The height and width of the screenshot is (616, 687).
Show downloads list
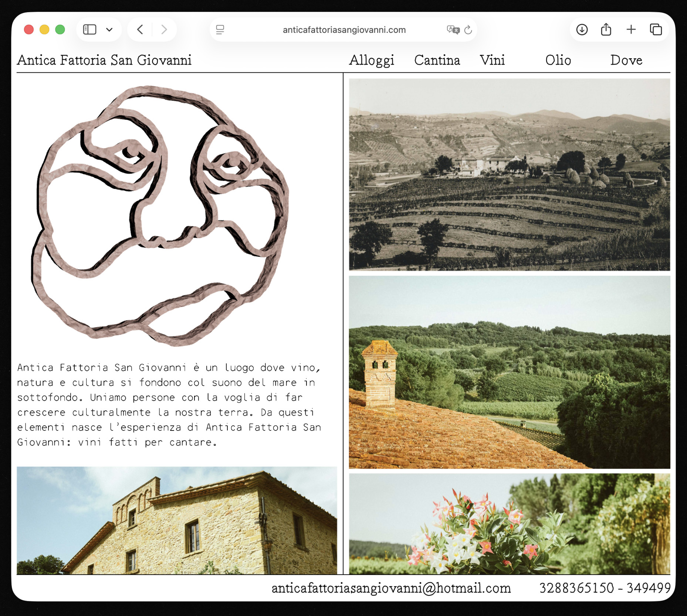coord(582,30)
